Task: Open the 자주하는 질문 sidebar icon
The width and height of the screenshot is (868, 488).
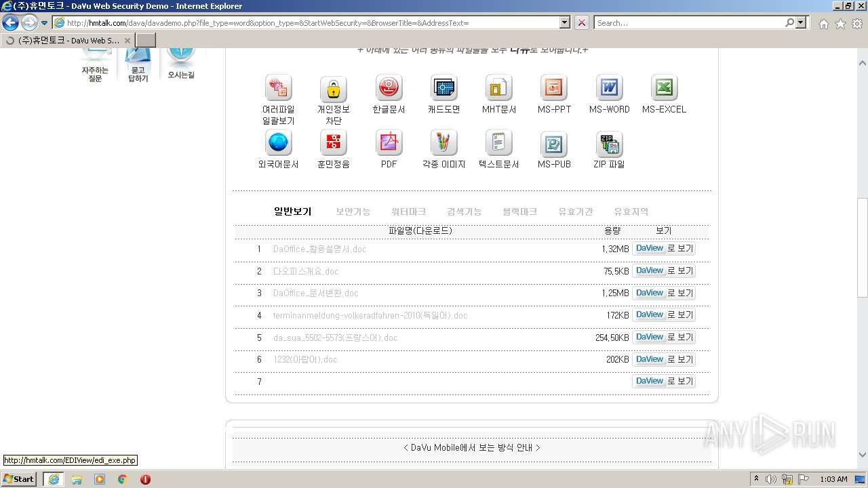Action: 95,65
